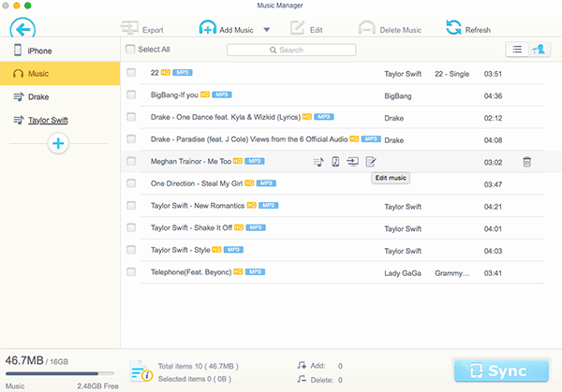562x392 pixels.
Task: Delete Me Too with the trash icon
Action: pyautogui.click(x=526, y=162)
